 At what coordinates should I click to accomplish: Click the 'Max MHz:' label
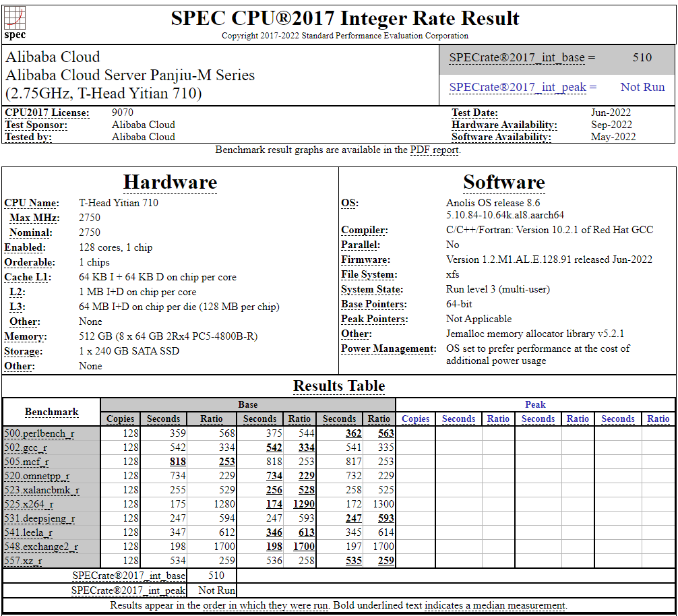click(x=34, y=218)
